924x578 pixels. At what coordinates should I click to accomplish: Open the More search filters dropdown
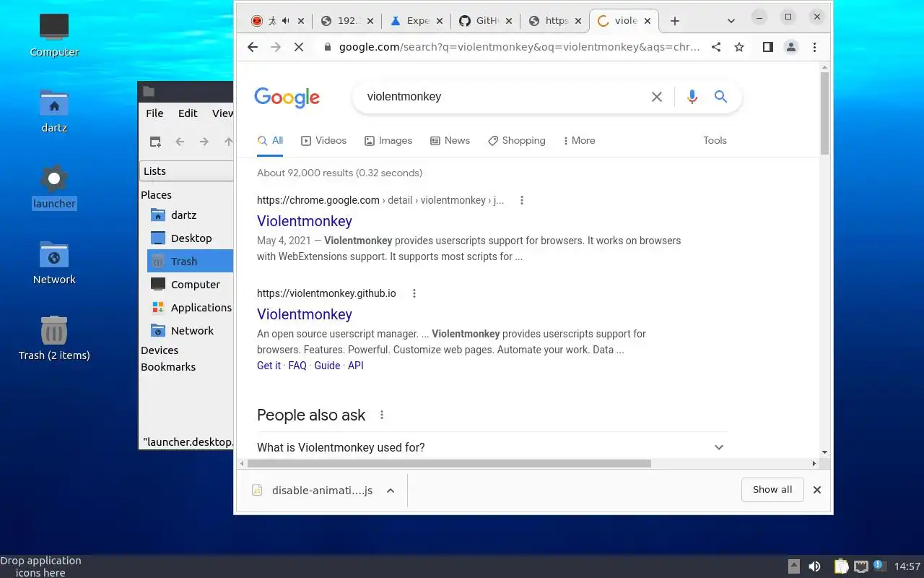tap(579, 141)
